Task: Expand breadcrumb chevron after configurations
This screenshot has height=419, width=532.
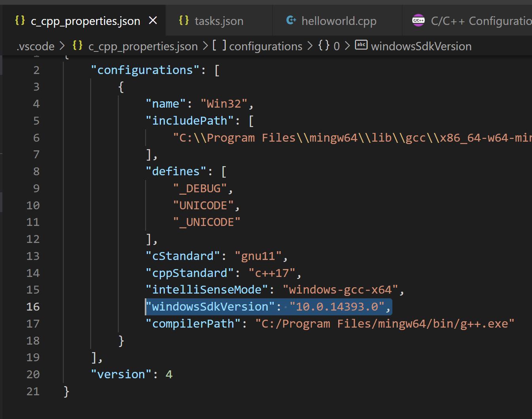Action: click(x=310, y=46)
